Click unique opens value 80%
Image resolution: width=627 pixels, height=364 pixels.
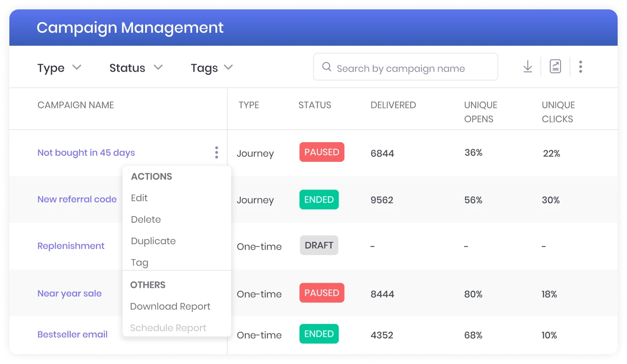coord(473,294)
